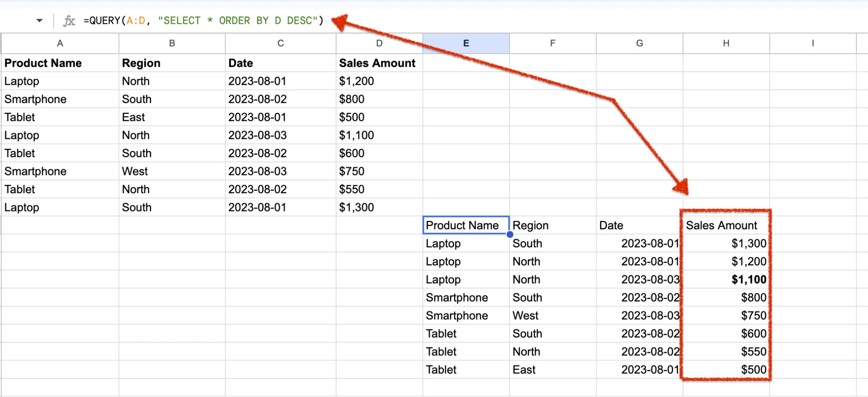Select the '$600' cell in column H
Image resolution: width=868 pixels, height=397 pixels.
point(726,334)
